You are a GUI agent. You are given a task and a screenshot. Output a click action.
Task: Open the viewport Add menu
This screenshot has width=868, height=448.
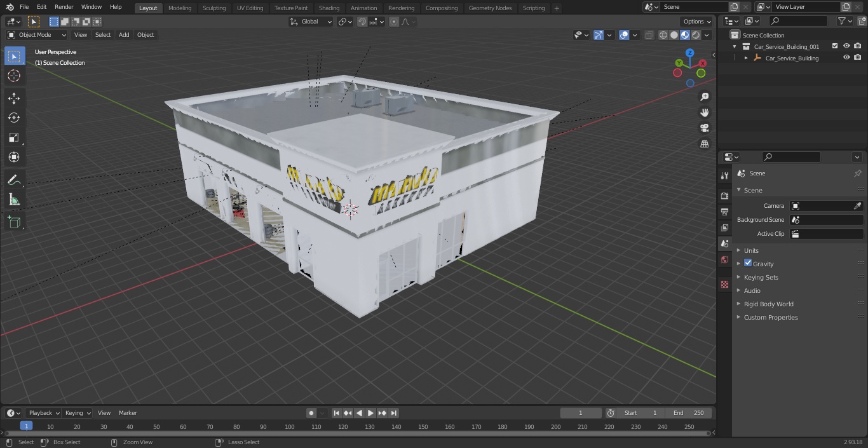(124, 35)
